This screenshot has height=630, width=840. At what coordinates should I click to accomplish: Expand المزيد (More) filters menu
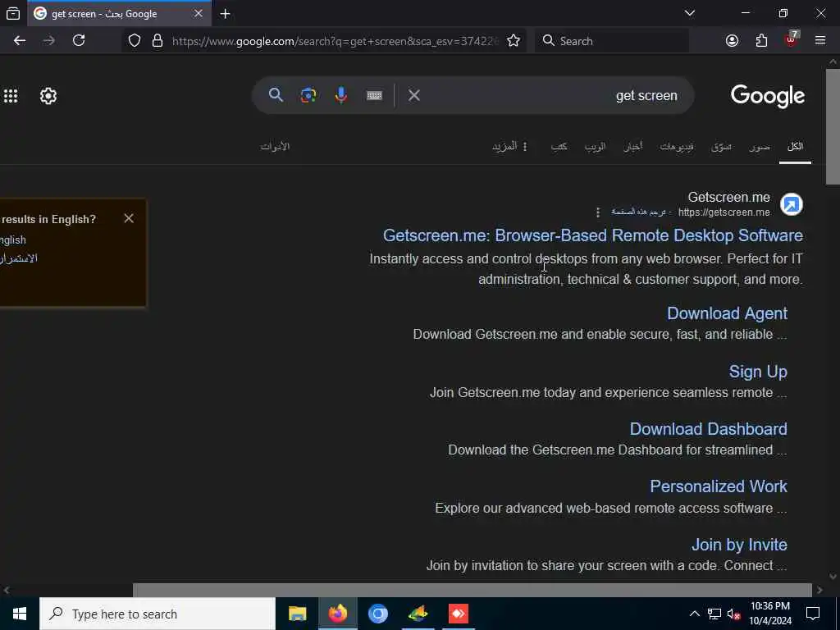pos(510,146)
